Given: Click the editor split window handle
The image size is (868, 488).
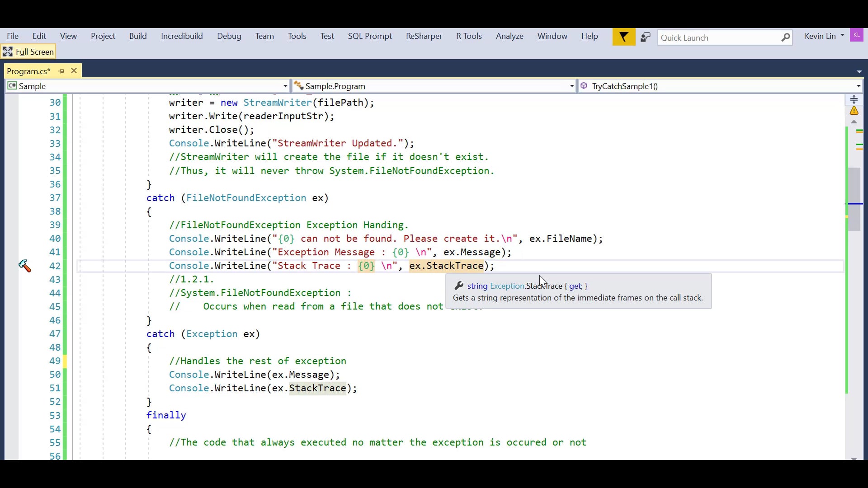Looking at the screenshot, I should tap(854, 99).
